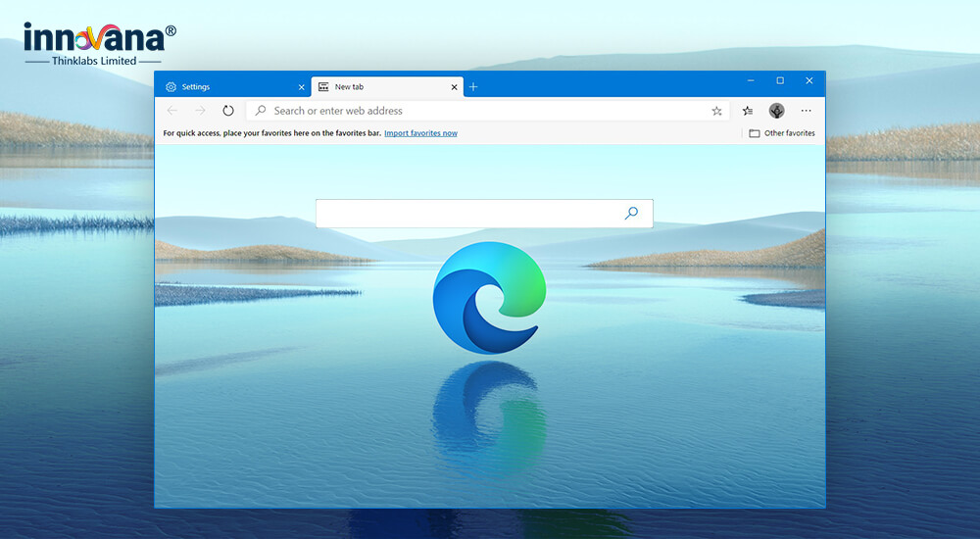This screenshot has height=539, width=980.
Task: Open a new tab with plus button
Action: click(x=473, y=87)
